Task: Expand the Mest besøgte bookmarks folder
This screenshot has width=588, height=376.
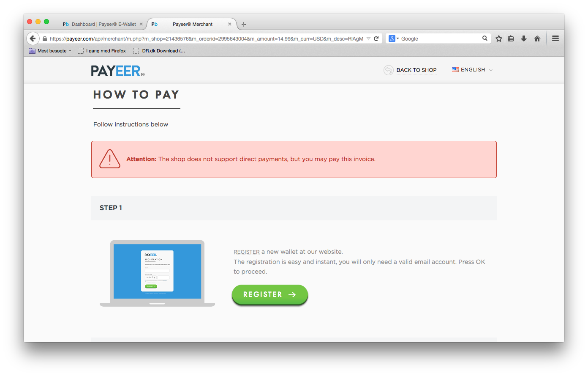Action: [x=50, y=51]
